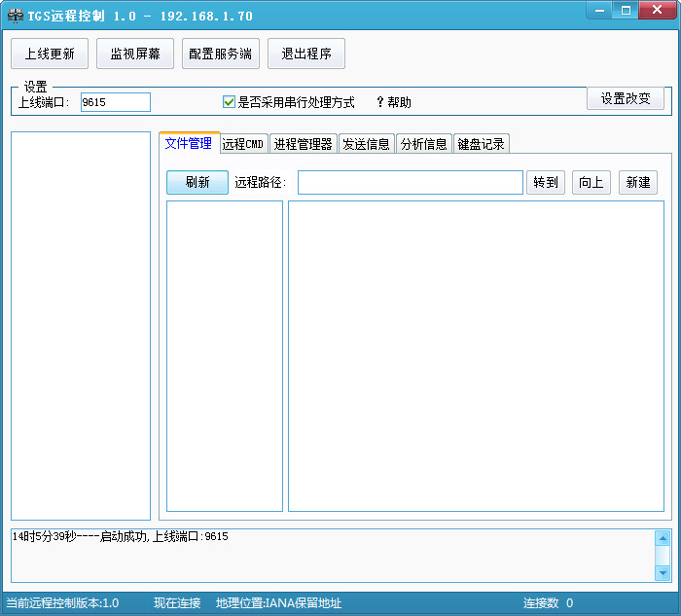681x616 pixels.
Task: Open the ？帮助 help link
Action: pyautogui.click(x=393, y=102)
